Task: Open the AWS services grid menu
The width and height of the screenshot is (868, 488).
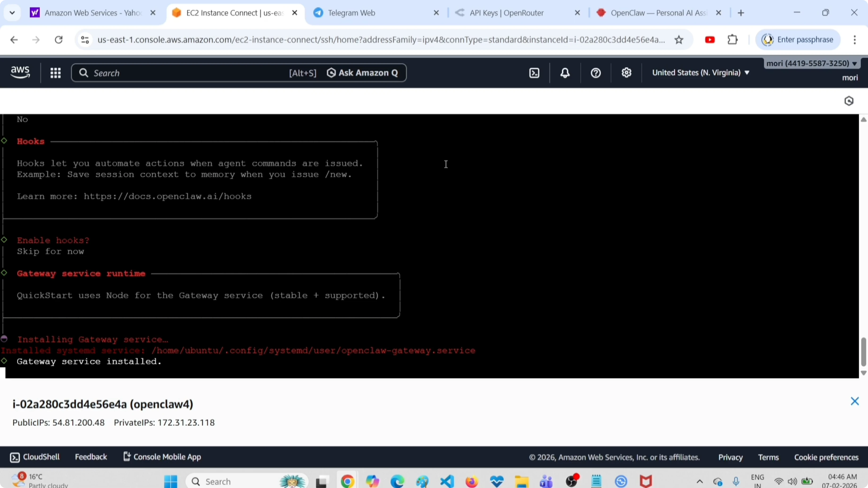Action: click(x=55, y=73)
